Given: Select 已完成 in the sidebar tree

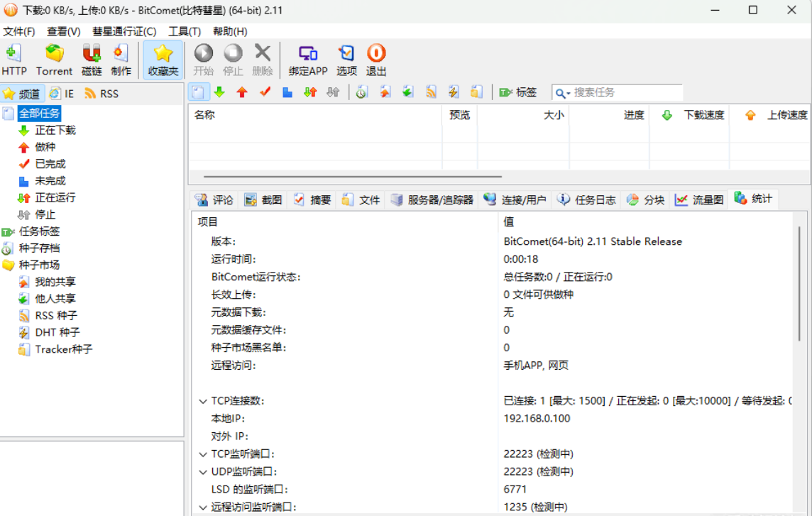Looking at the screenshot, I should [50, 164].
